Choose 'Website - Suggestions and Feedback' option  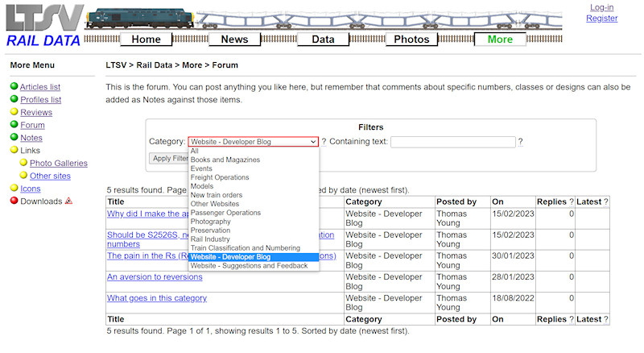[x=249, y=266]
